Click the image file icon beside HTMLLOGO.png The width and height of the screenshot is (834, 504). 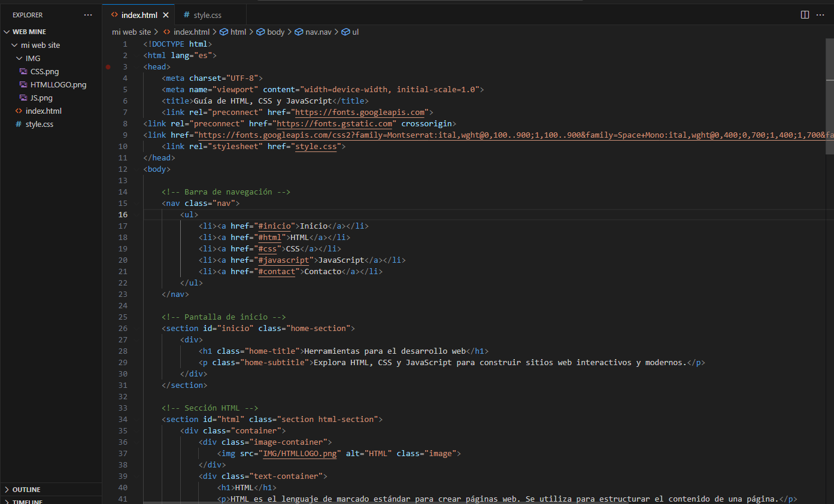tap(23, 84)
